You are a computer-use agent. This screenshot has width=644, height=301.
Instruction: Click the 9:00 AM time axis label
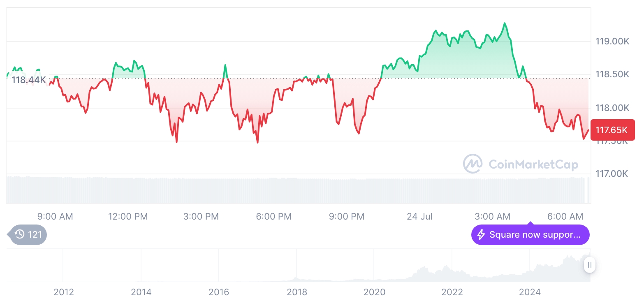(x=55, y=216)
